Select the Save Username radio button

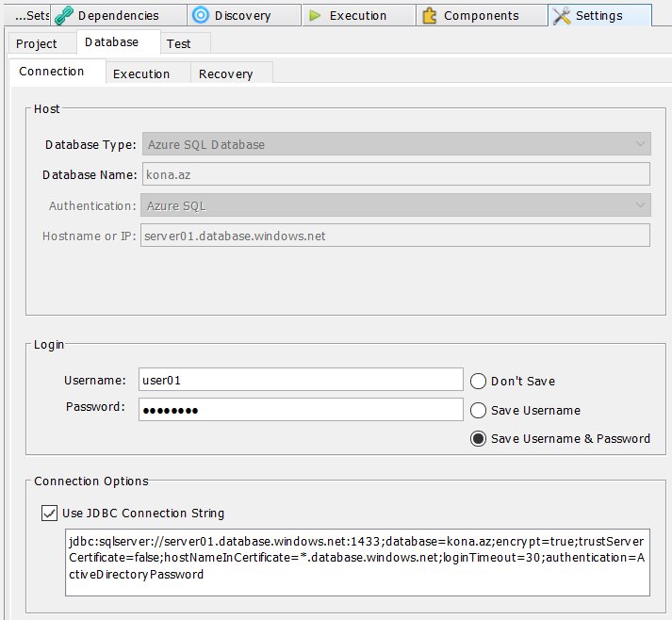pyautogui.click(x=478, y=410)
